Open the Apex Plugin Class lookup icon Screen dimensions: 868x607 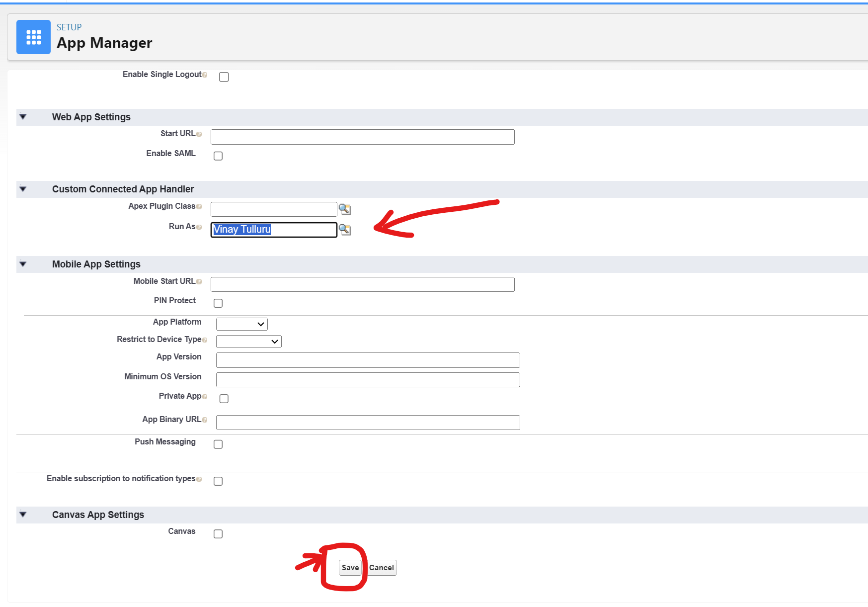pyautogui.click(x=344, y=209)
